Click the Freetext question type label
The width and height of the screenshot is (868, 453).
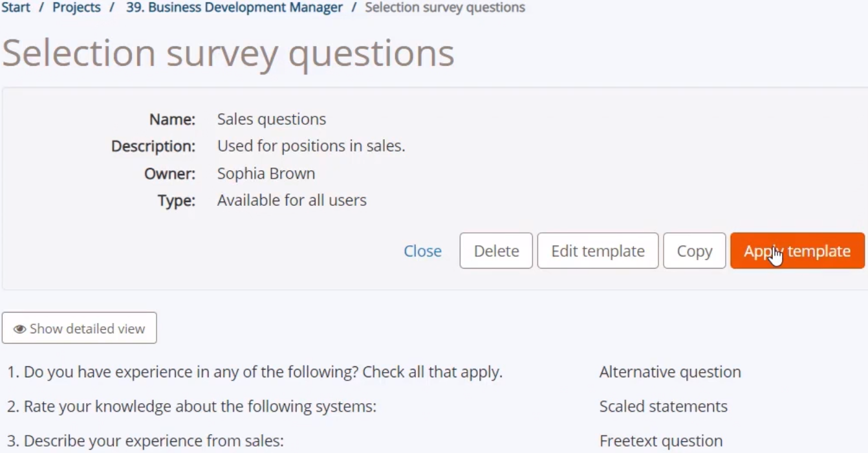pyautogui.click(x=661, y=441)
